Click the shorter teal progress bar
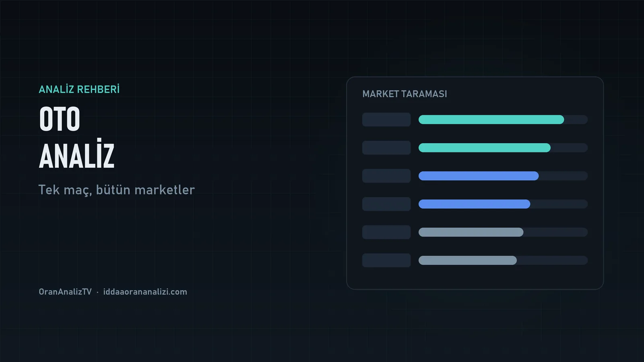The image size is (644, 362). pyautogui.click(x=485, y=148)
